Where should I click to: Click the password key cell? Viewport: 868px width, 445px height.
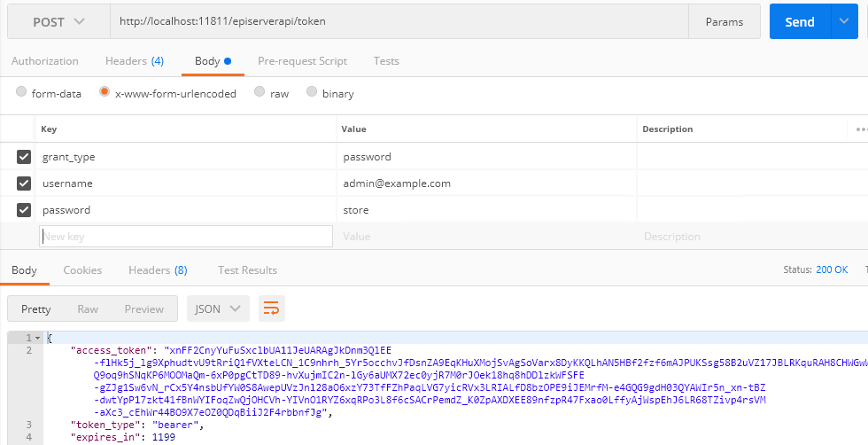click(185, 210)
